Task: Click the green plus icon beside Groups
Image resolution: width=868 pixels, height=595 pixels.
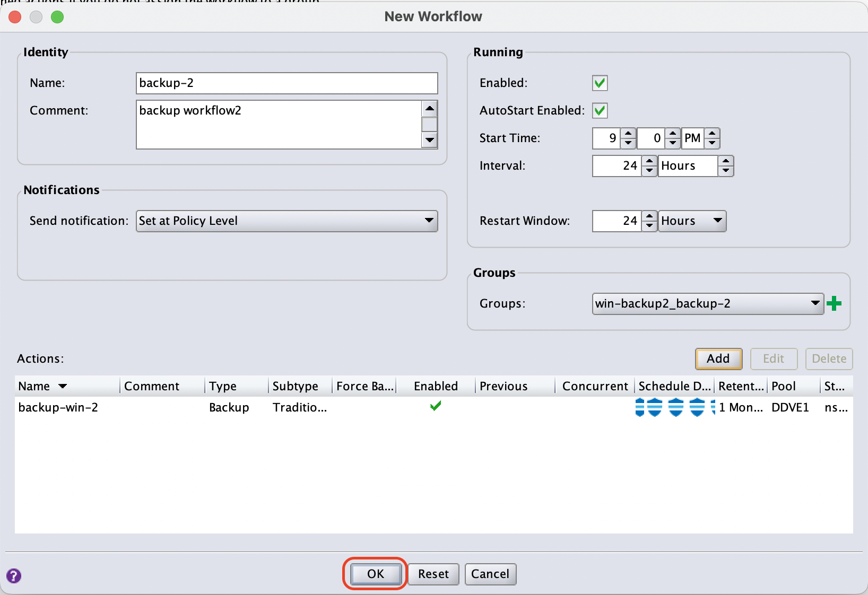Action: coord(834,303)
